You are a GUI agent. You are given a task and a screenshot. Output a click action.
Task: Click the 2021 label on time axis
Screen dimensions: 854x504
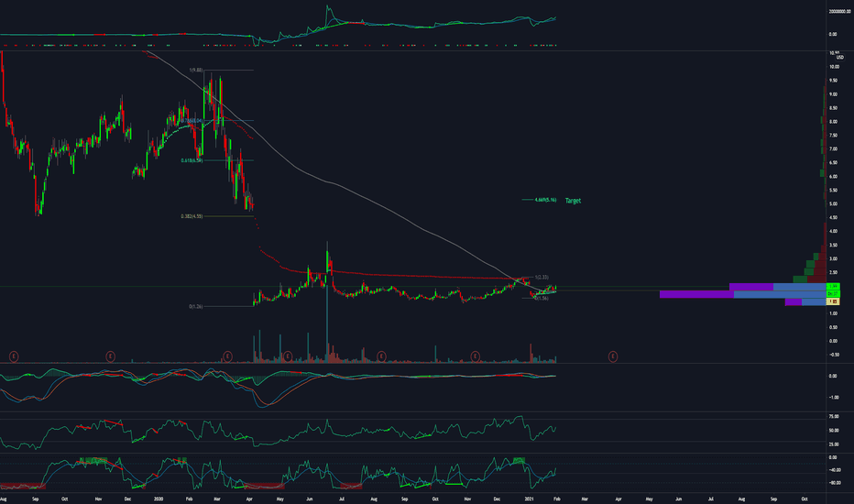pyautogui.click(x=529, y=499)
